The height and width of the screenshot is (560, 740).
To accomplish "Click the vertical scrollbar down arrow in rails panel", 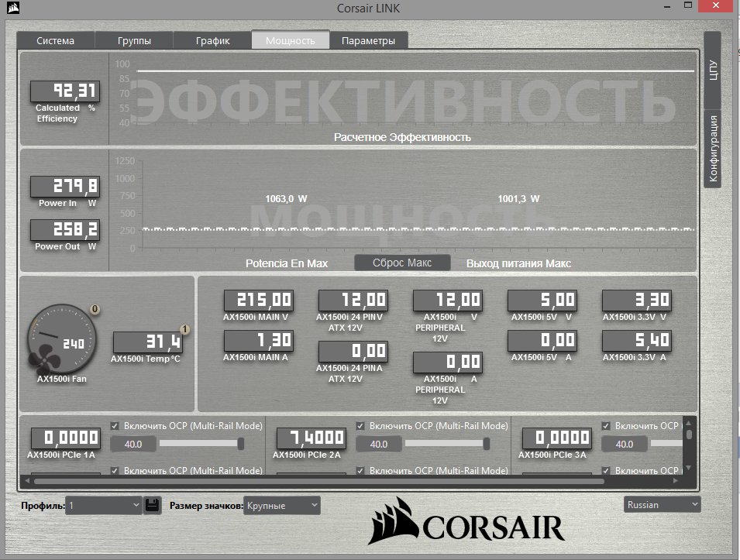I will tap(689, 468).
